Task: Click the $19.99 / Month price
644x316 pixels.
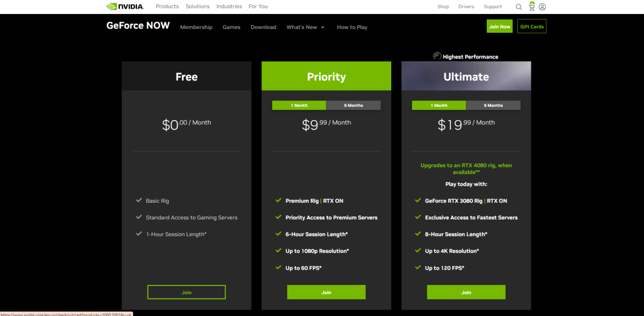Action: coord(466,124)
